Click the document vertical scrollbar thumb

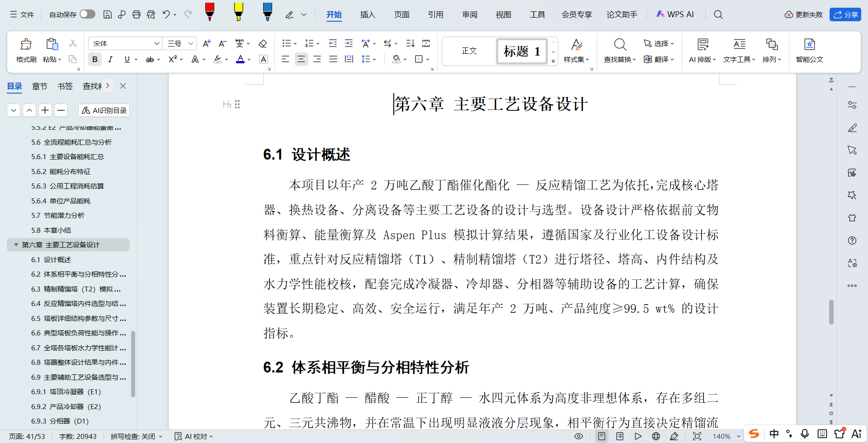(x=831, y=312)
